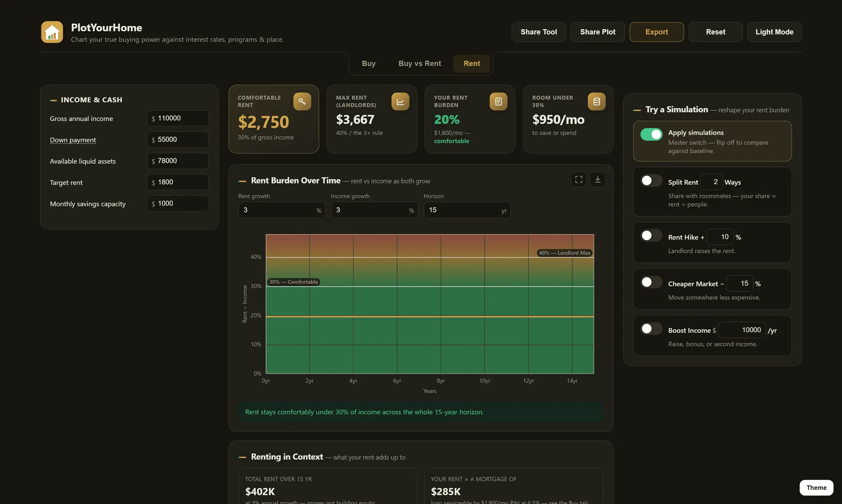
Task: Click the PlotYourHome house logo icon
Action: pos(52,32)
